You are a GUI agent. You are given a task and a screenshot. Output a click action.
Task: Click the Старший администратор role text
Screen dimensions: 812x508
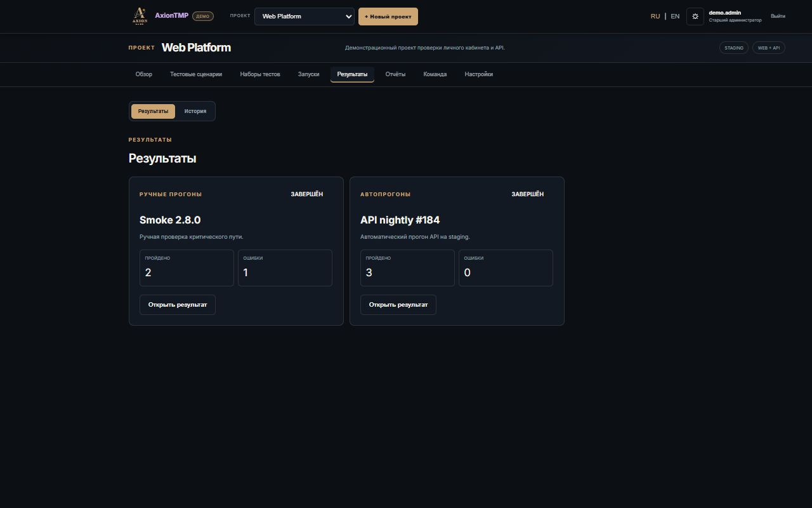point(735,20)
